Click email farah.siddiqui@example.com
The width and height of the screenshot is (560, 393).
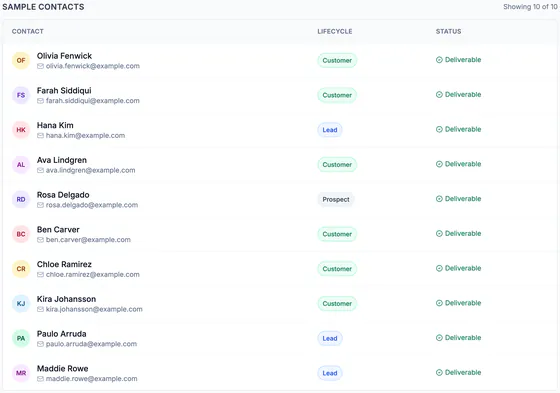92,101
